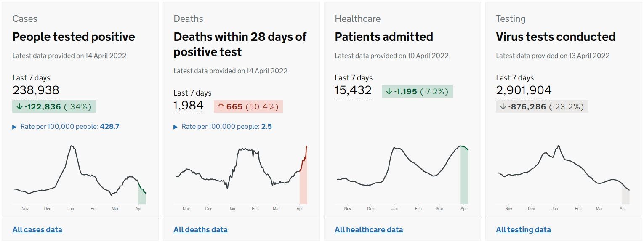Click down arrow on patients admitted change badge

389,92
